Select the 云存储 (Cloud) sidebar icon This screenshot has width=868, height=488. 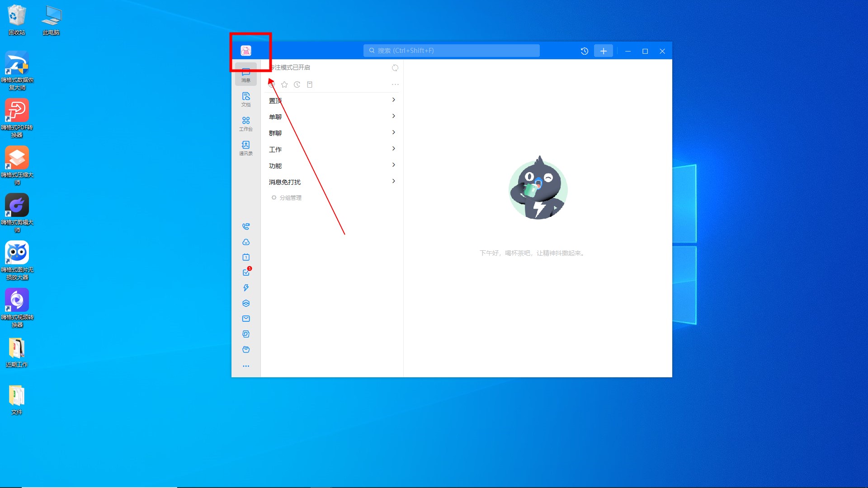coord(245,241)
